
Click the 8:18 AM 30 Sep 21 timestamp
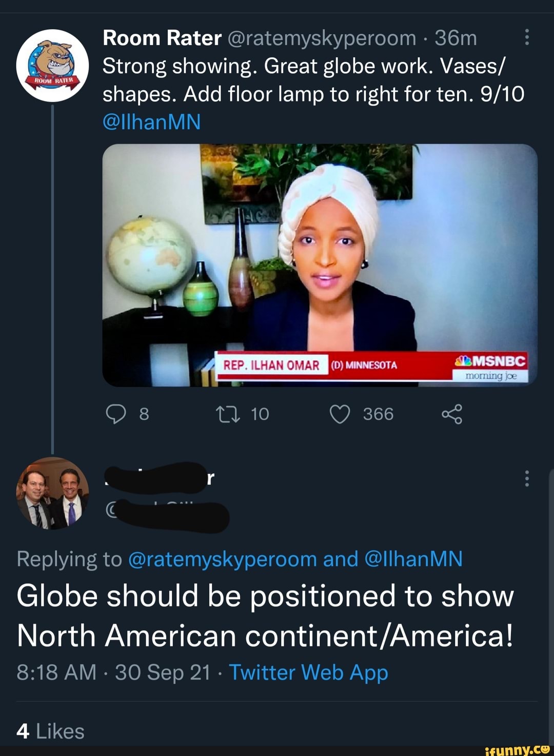coord(113,672)
